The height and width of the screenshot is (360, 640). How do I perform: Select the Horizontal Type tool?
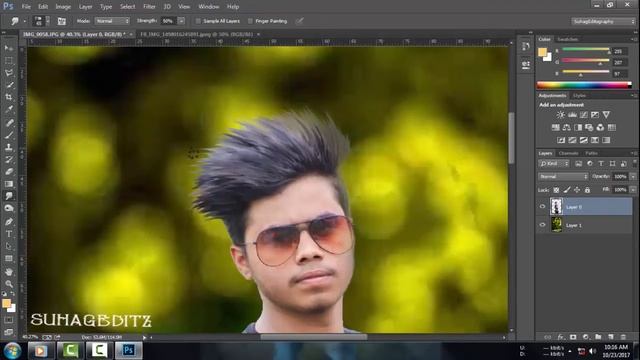9,234
